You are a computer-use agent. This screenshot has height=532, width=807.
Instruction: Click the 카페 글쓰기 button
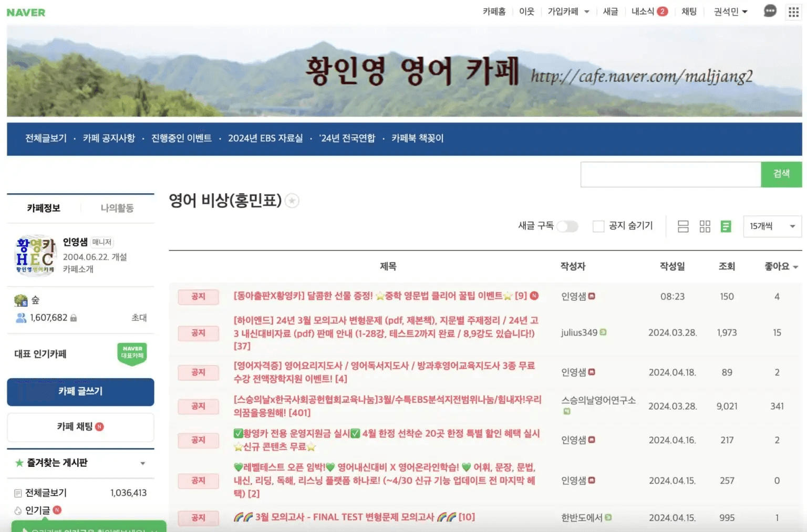[x=80, y=392]
